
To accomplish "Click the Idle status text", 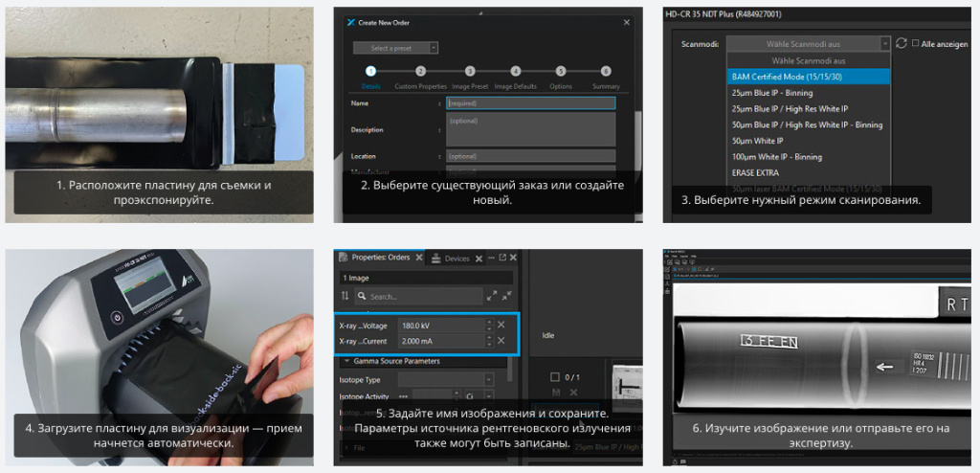I will (x=547, y=336).
